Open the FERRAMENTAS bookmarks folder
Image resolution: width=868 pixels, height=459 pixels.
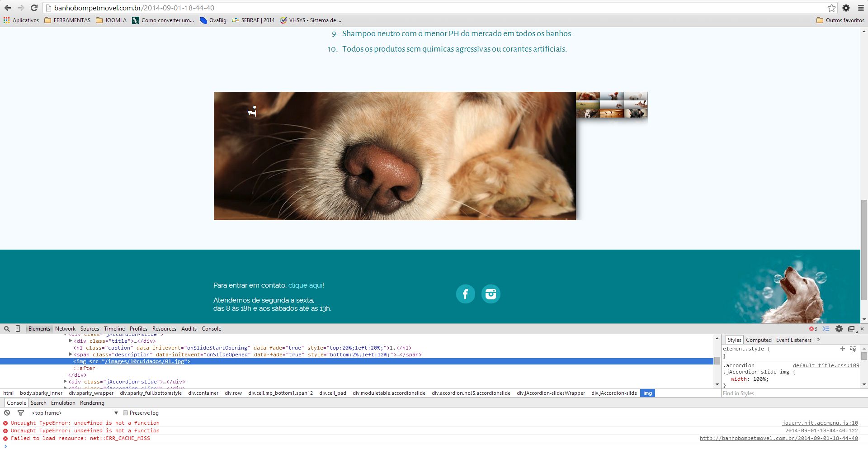(67, 20)
